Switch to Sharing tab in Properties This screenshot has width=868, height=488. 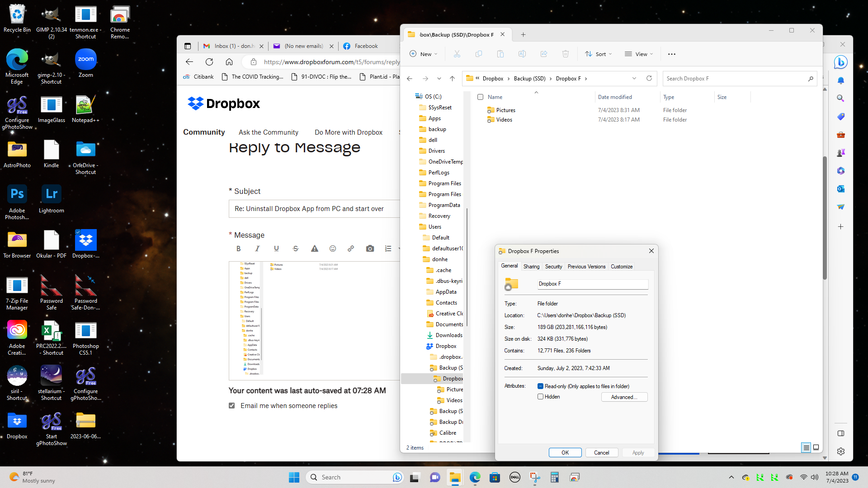pyautogui.click(x=531, y=267)
